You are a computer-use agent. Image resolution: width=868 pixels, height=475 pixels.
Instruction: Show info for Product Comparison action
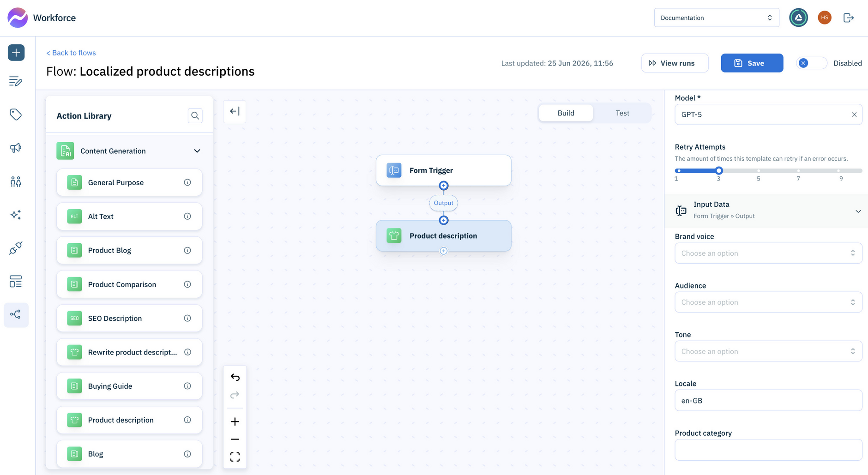click(x=187, y=284)
